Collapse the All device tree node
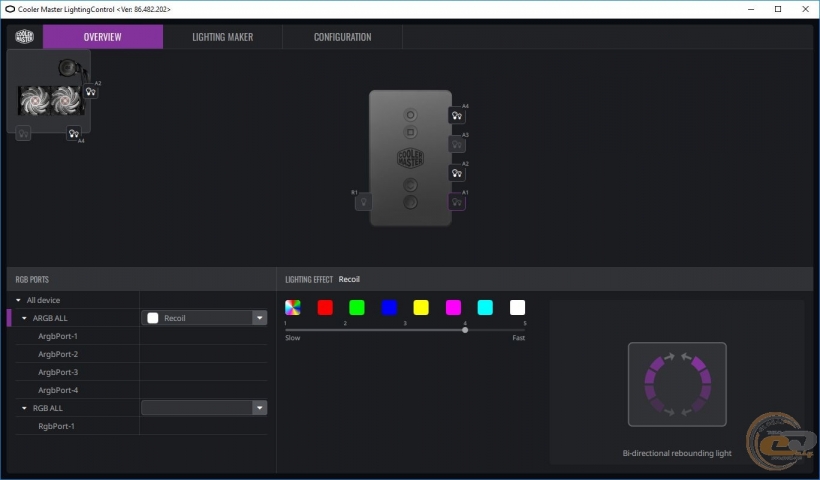 [x=18, y=300]
